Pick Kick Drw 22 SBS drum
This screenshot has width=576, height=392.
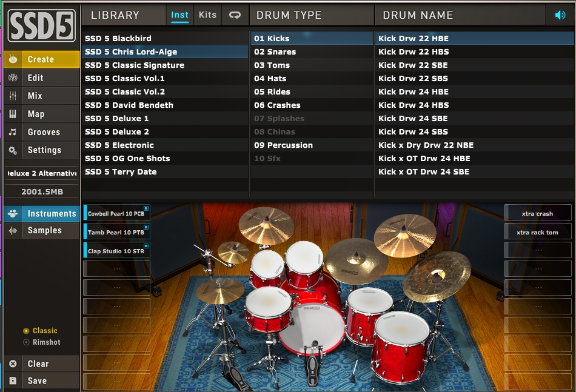point(474,78)
